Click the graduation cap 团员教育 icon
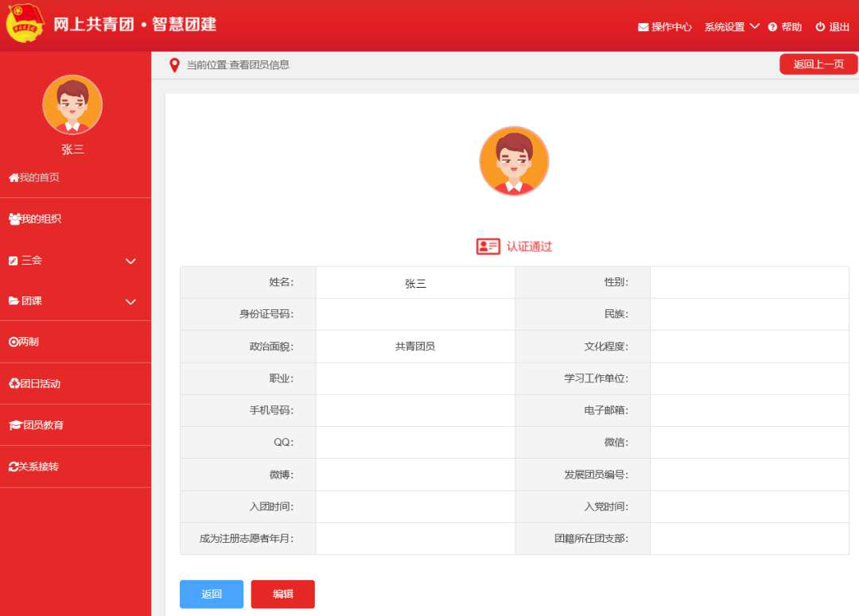The height and width of the screenshot is (616, 859). 14,425
